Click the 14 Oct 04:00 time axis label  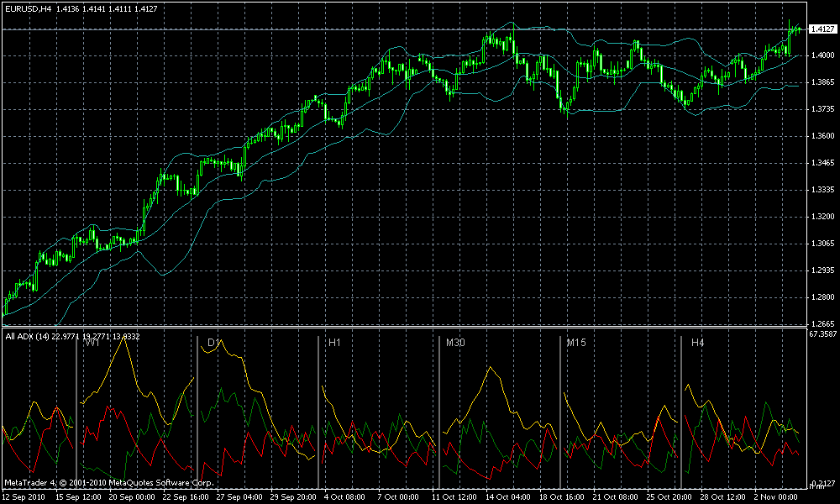click(508, 497)
